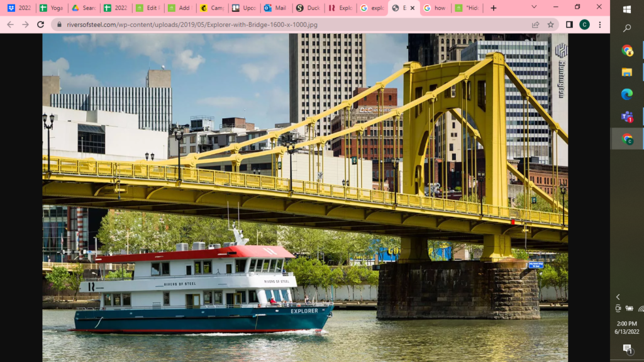The image size is (644, 362).
Task: Click the share this page icon
Action: click(535, 25)
